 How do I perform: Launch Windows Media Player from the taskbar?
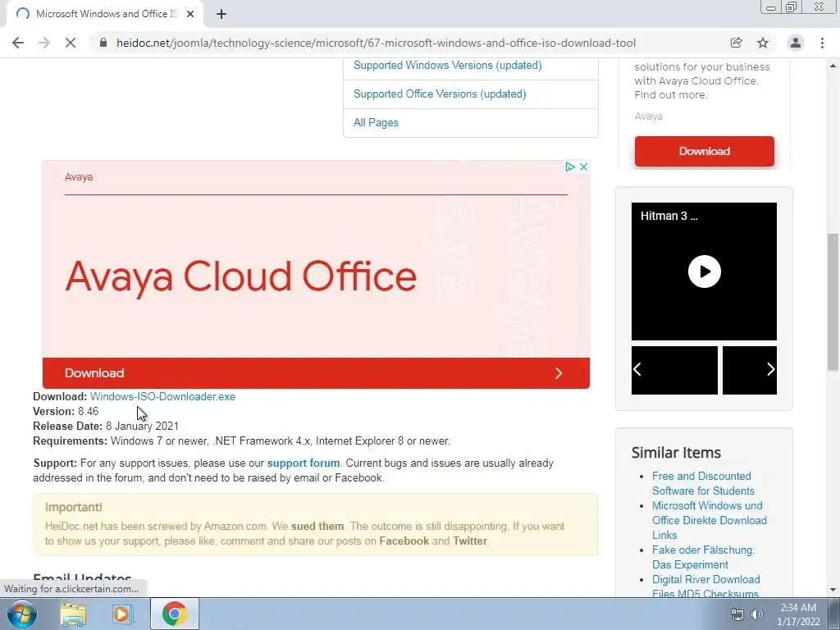[x=123, y=614]
